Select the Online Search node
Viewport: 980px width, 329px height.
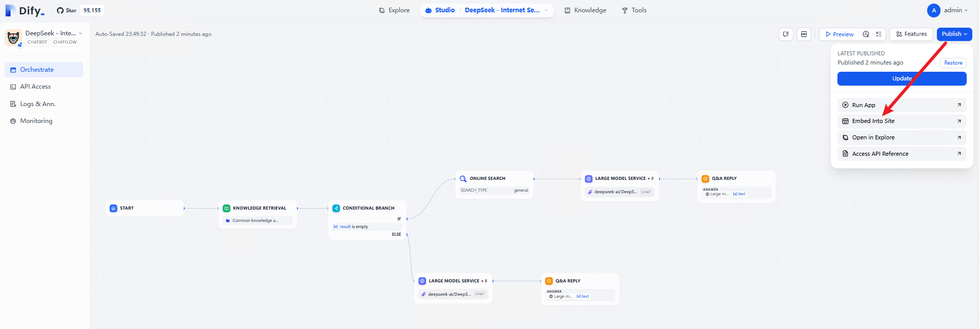point(494,184)
